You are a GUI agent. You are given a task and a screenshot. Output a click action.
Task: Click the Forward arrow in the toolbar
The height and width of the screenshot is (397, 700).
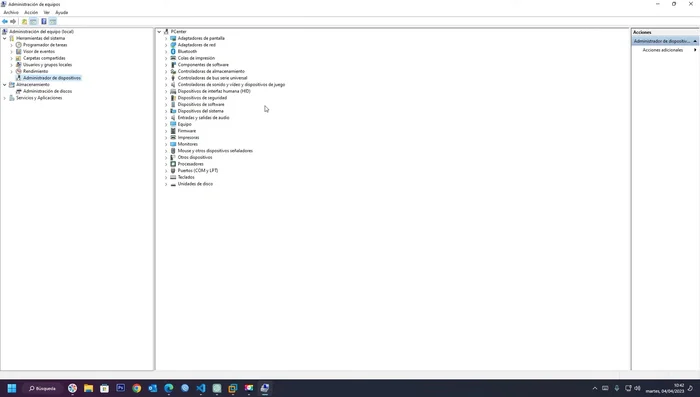click(13, 21)
